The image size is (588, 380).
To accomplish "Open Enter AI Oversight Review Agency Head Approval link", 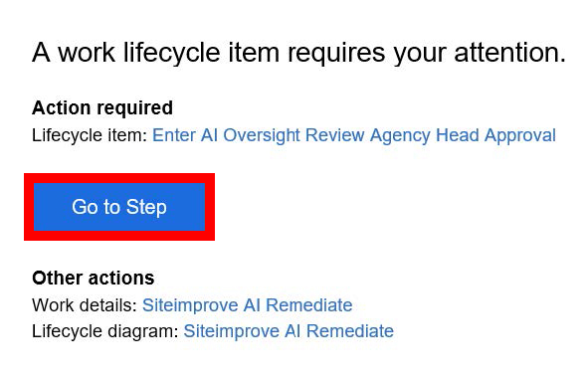I will [x=354, y=135].
